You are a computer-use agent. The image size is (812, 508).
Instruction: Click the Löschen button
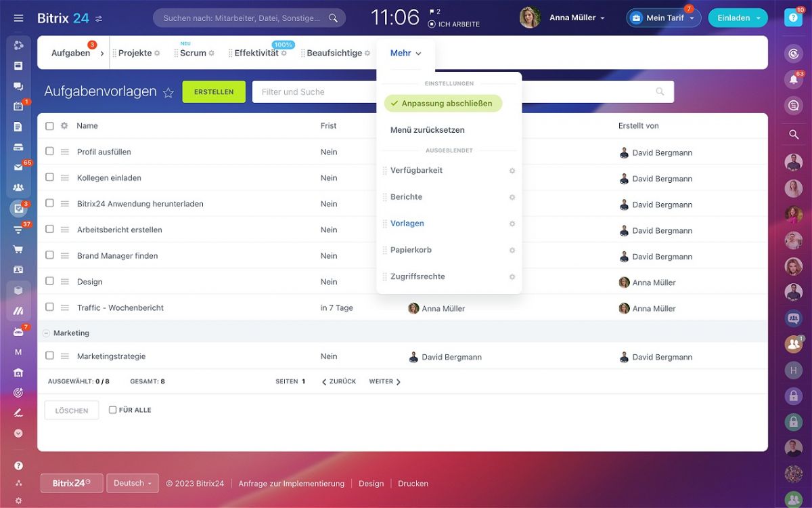pyautogui.click(x=72, y=410)
